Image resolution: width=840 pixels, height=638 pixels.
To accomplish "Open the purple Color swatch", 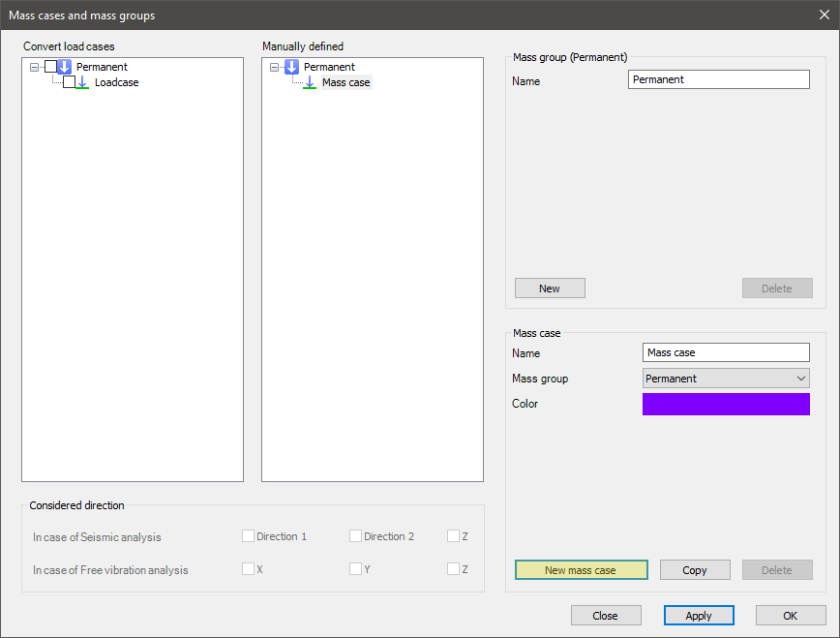I will coord(726,405).
